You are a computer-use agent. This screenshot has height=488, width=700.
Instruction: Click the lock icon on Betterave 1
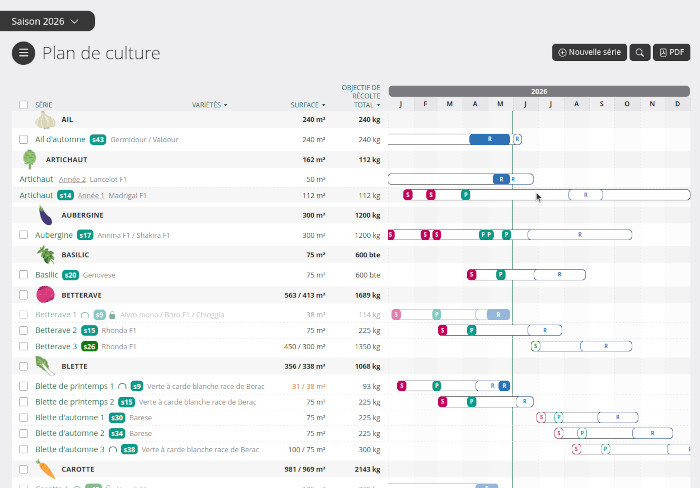click(x=112, y=315)
